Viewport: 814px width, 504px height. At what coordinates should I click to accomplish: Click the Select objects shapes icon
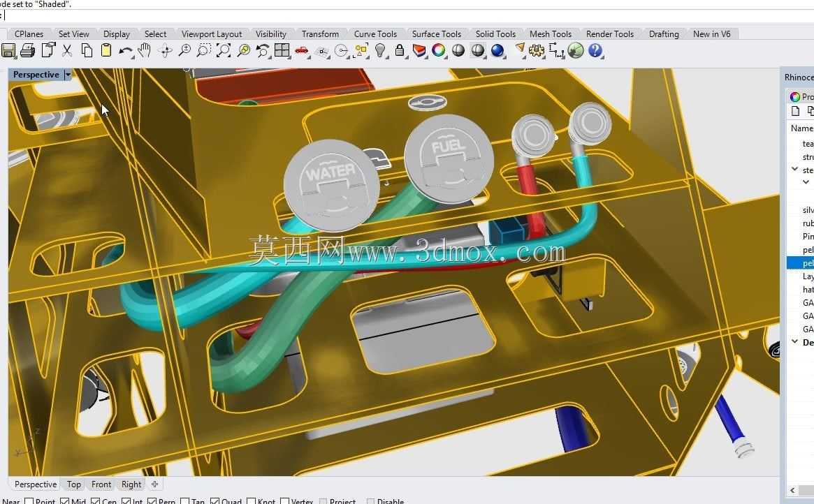[x=361, y=50]
